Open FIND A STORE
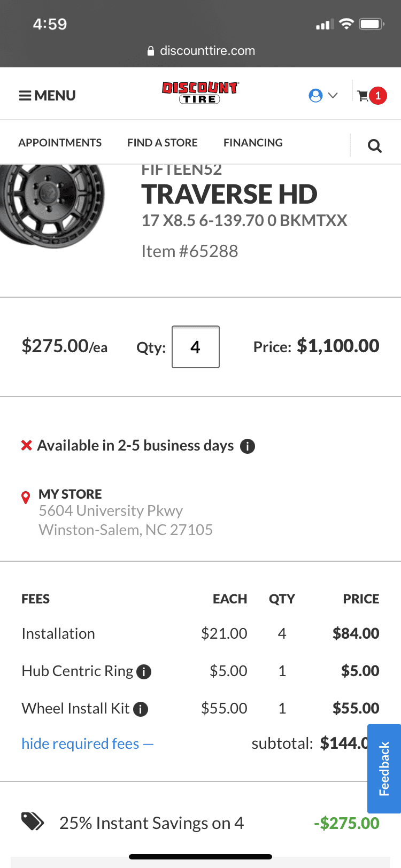This screenshot has width=401, height=868. (163, 143)
